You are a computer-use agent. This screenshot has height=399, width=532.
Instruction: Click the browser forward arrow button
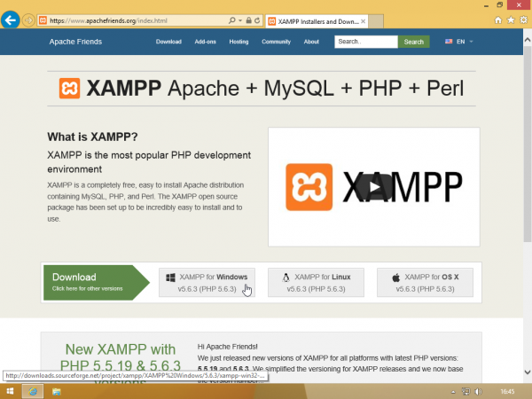[28, 20]
